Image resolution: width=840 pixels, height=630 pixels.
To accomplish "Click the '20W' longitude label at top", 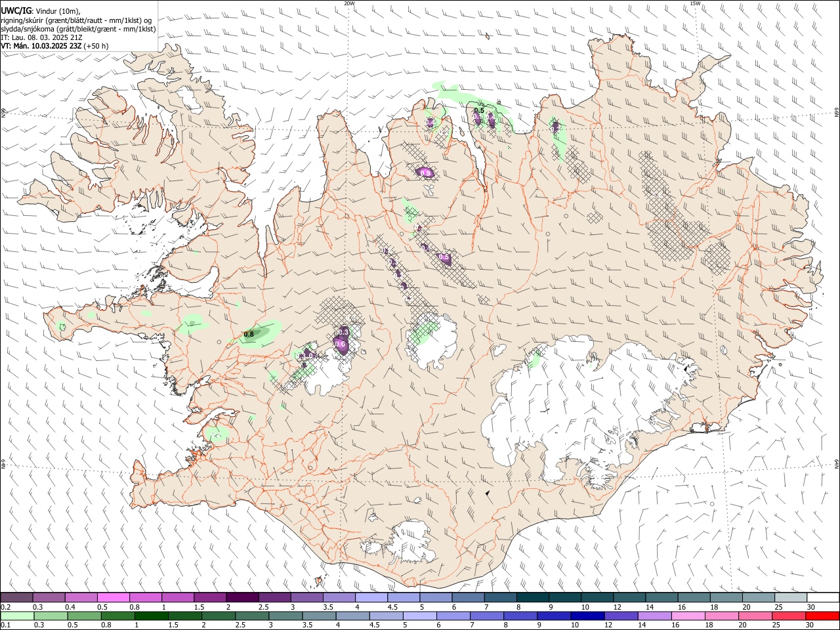I will click(x=349, y=3).
